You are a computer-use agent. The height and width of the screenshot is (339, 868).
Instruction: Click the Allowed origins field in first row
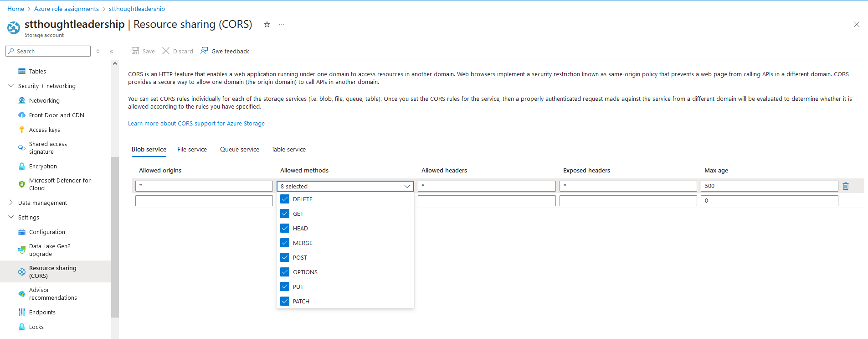tap(204, 186)
